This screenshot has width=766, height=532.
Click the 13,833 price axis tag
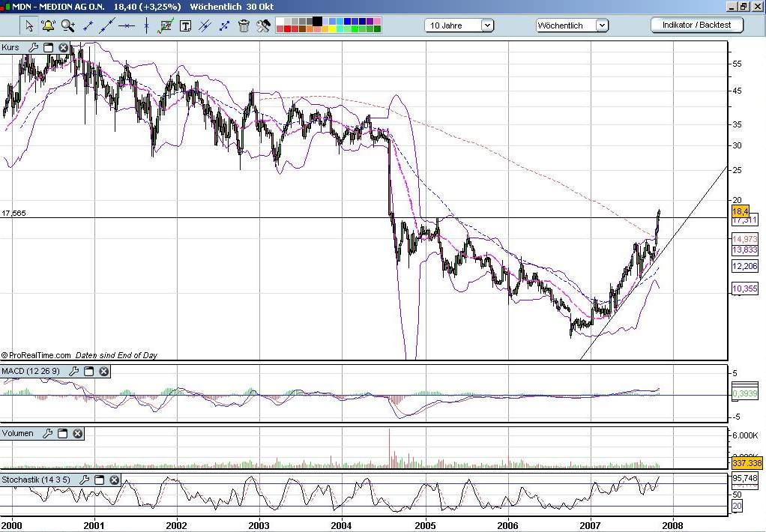[744, 250]
